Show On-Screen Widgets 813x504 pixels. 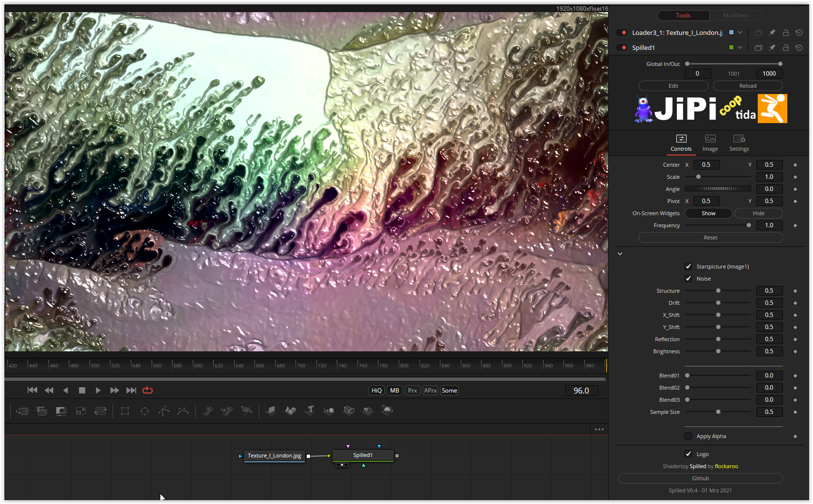click(x=708, y=213)
